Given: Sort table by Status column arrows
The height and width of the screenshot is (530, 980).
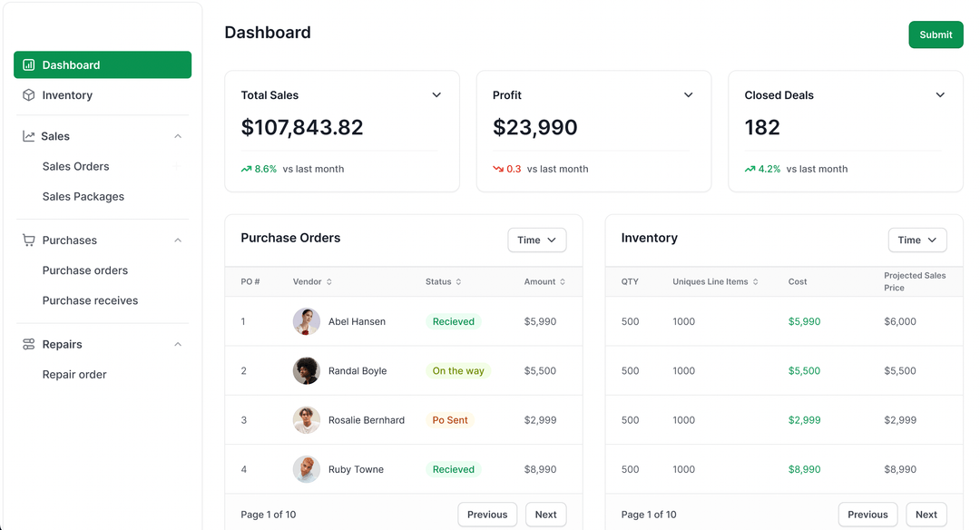Looking at the screenshot, I should pyautogui.click(x=458, y=282).
